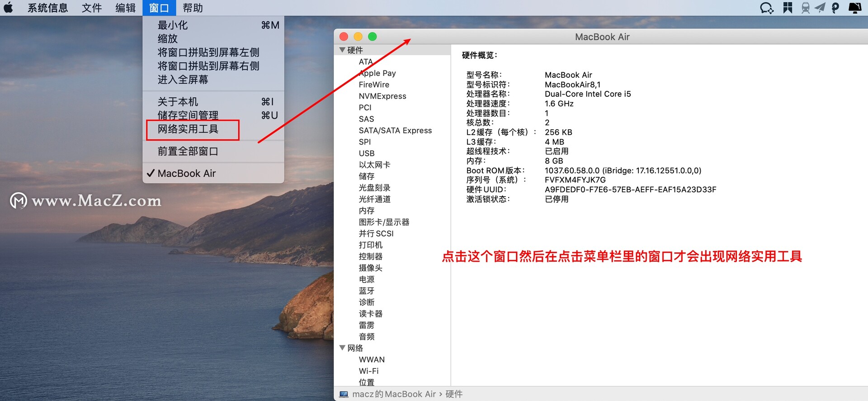The image size is (868, 401).
Task: Open 储存空间管理 from the menu
Action: tap(213, 115)
